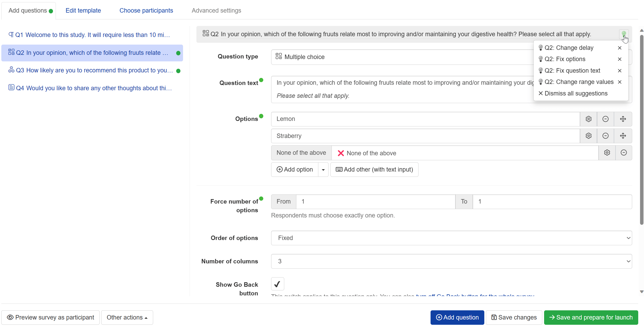
Task: Open the Number of columns dropdown
Action: 451,261
